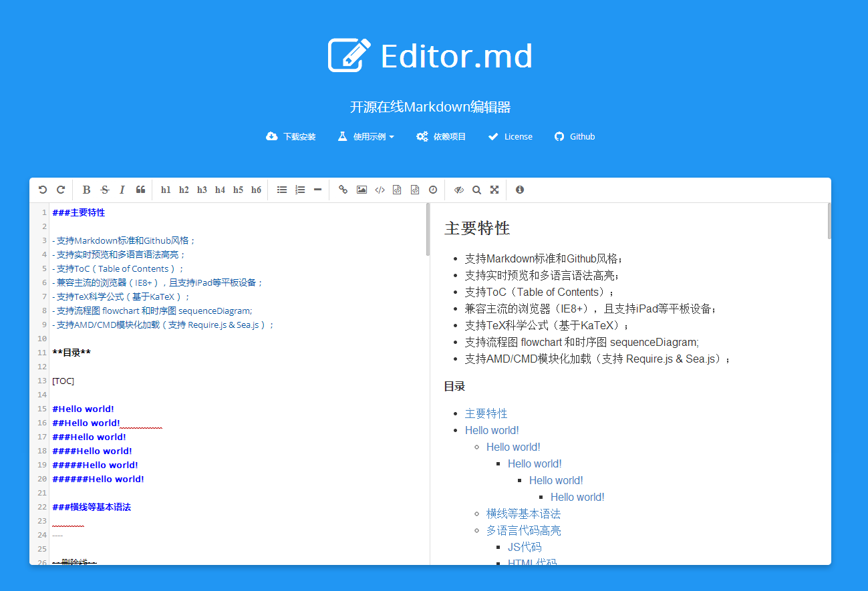Screen dimensions: 868x591
Task: Open the Github link in header
Action: [575, 137]
